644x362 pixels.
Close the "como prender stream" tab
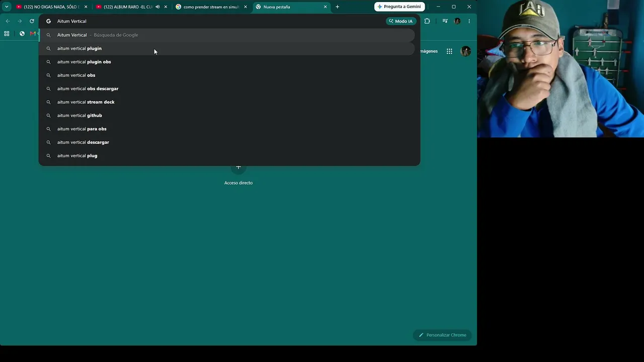coord(246,7)
